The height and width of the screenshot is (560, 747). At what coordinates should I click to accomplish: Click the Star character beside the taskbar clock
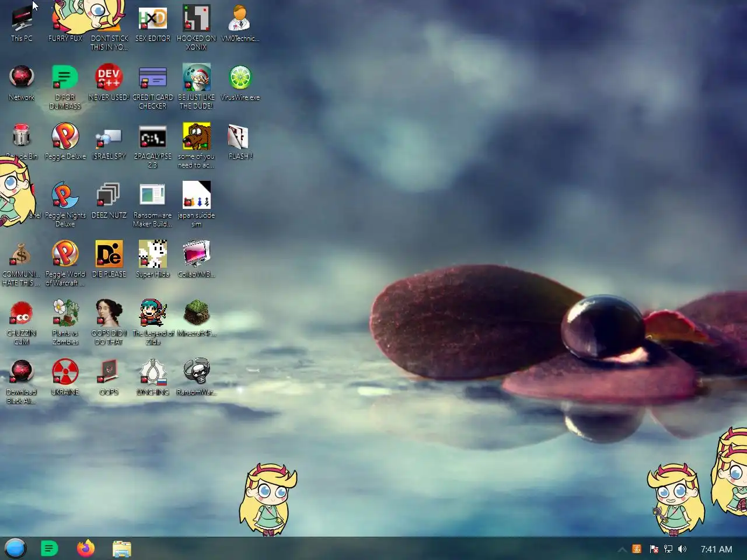(x=675, y=500)
